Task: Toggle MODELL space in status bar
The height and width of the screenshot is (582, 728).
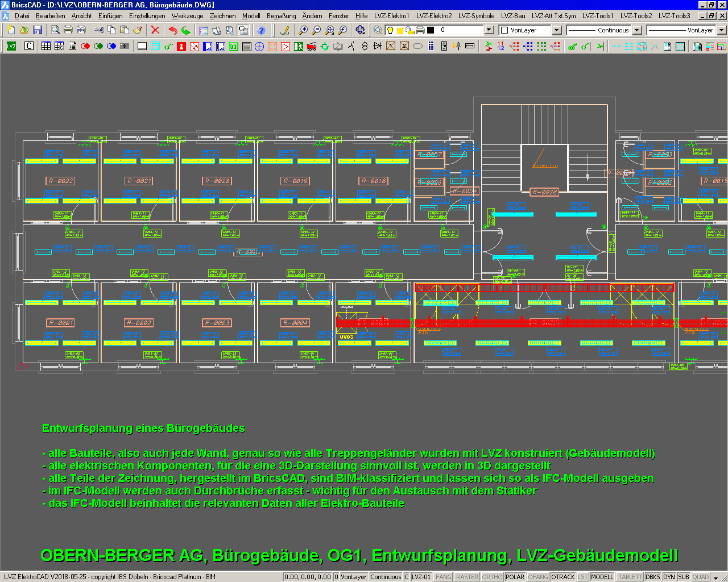Action: pyautogui.click(x=602, y=577)
